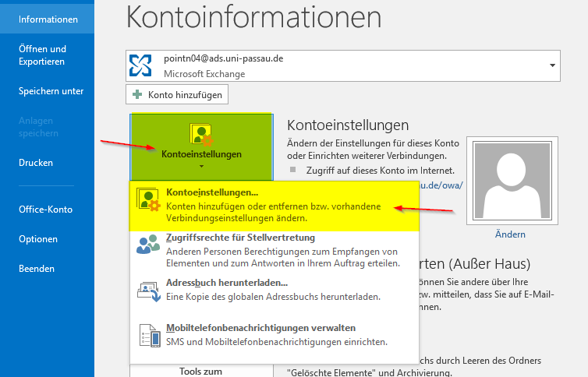
Task: Open the Informationen tab in sidebar
Action: [48, 19]
